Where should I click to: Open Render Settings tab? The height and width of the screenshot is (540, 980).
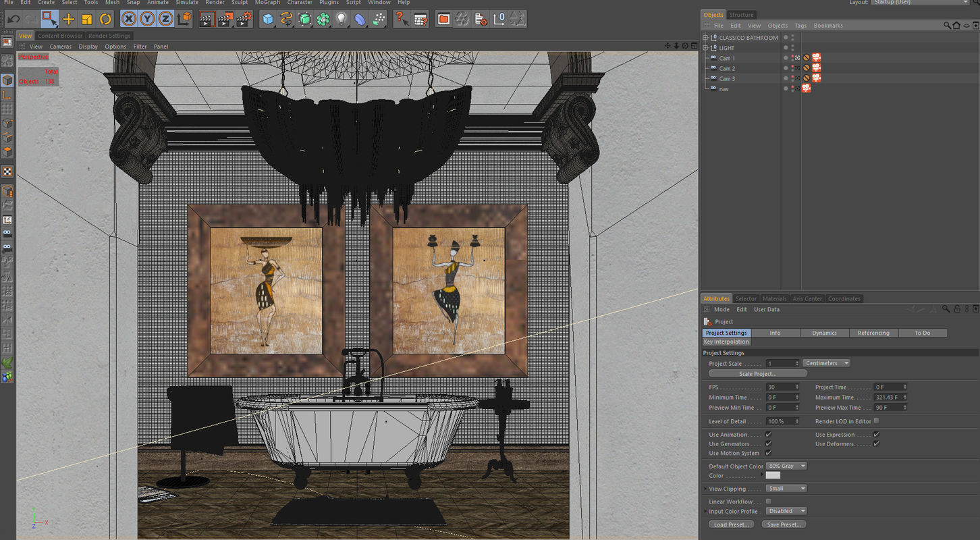click(x=109, y=36)
